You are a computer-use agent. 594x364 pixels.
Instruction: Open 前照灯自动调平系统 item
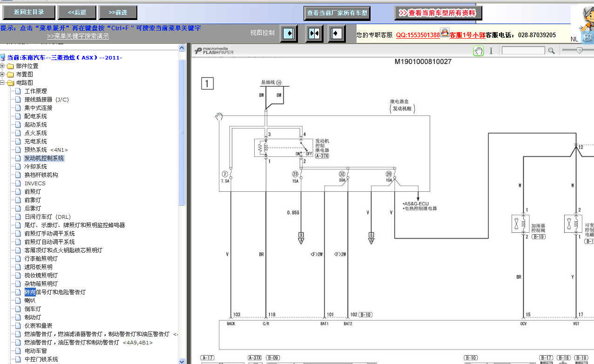pyautogui.click(x=49, y=242)
